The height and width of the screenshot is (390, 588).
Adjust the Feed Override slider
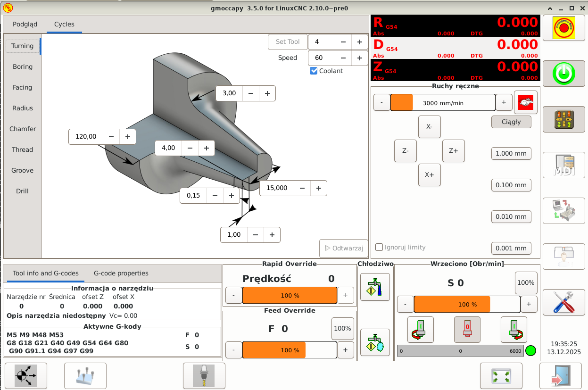[290, 350]
